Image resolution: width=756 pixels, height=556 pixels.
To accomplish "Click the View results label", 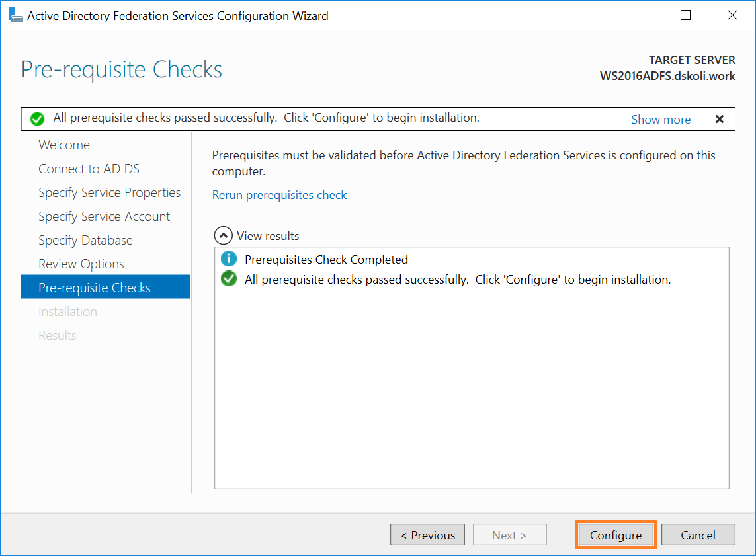I will coord(268,236).
